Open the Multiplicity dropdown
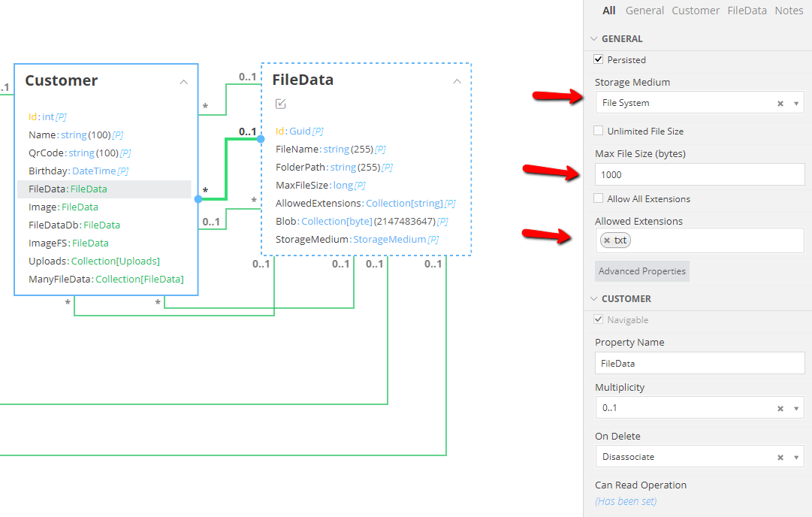 pyautogui.click(x=796, y=409)
